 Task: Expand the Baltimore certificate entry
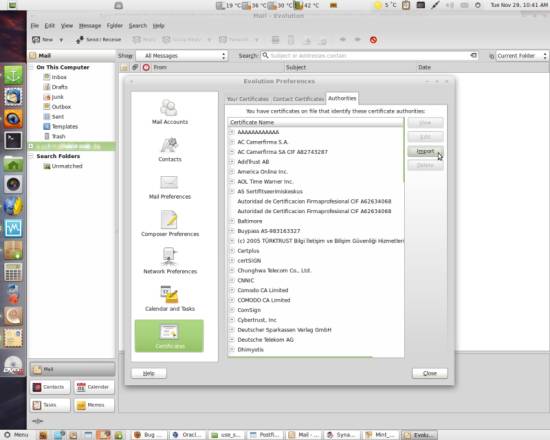232,221
